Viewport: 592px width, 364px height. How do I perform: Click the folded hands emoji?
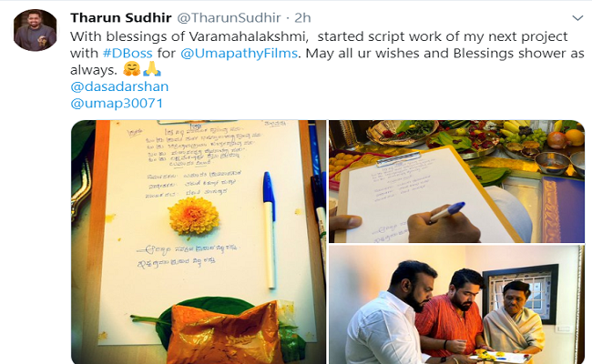(152, 69)
